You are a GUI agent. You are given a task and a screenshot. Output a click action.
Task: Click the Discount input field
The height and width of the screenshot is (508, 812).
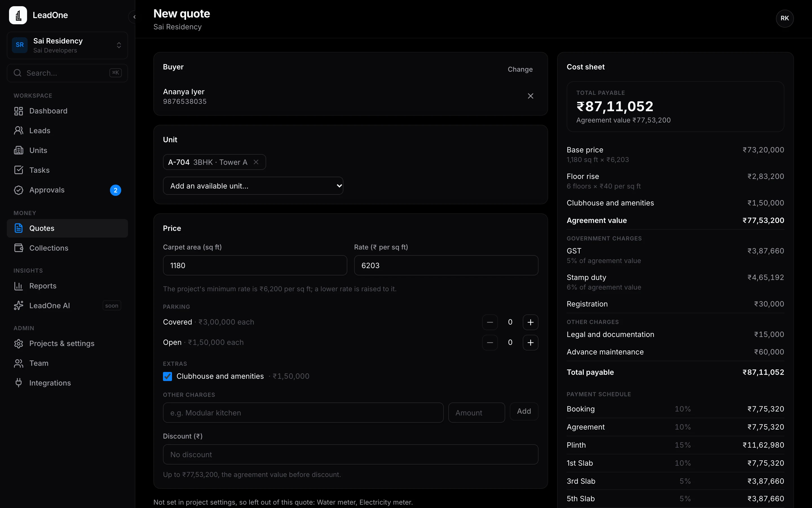[x=351, y=455]
